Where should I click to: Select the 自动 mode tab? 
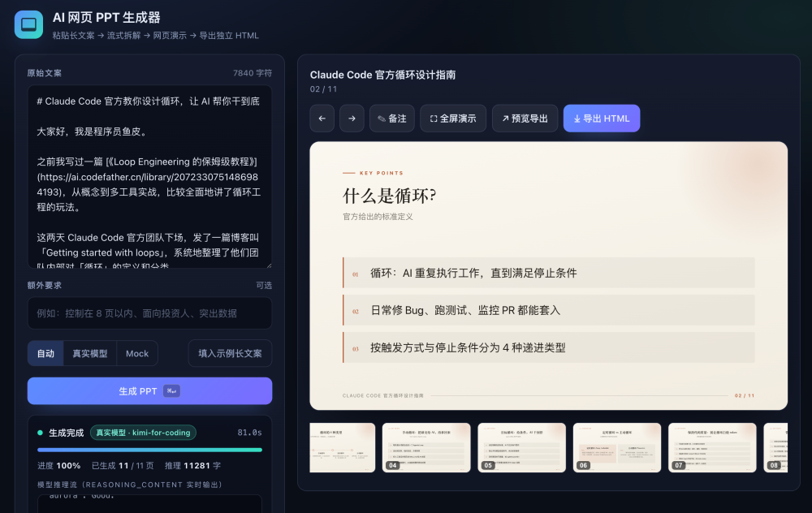(45, 354)
